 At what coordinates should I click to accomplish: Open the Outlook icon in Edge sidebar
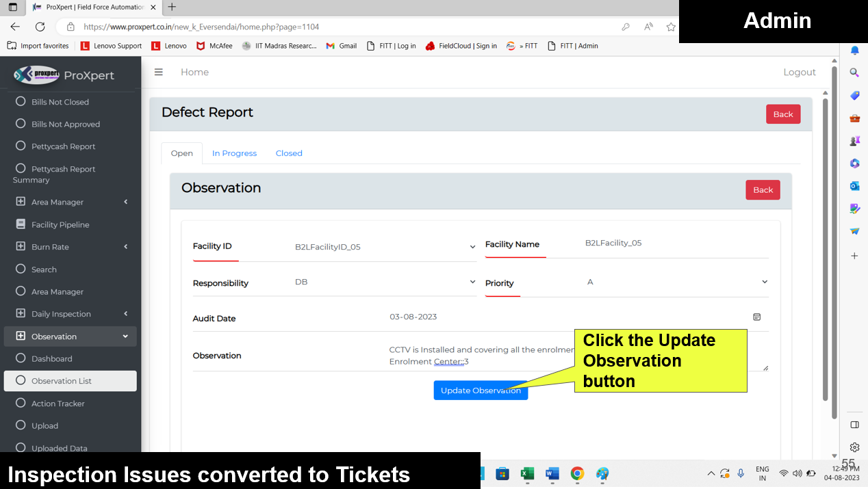[x=854, y=186]
